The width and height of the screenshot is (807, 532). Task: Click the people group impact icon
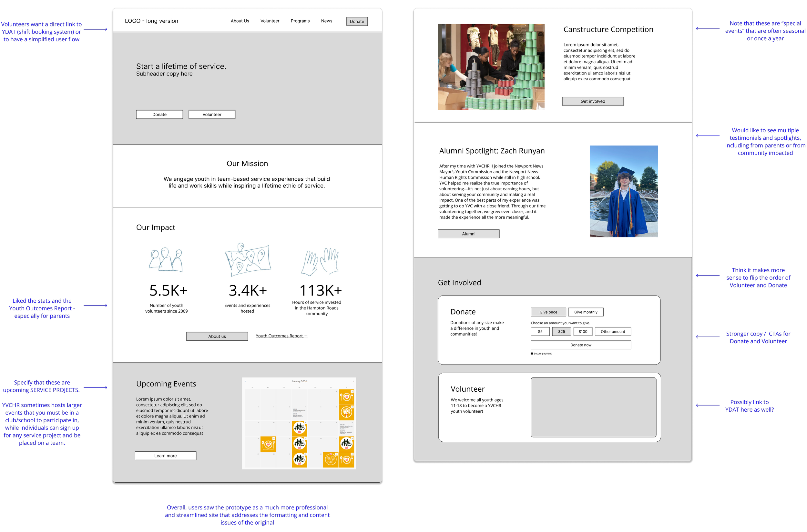pos(166,260)
